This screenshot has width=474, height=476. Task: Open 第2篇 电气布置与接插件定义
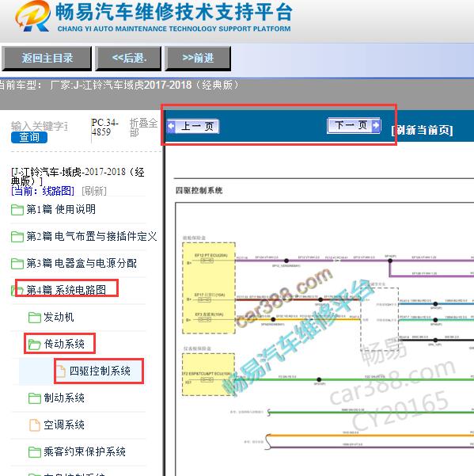pyautogui.click(x=92, y=236)
